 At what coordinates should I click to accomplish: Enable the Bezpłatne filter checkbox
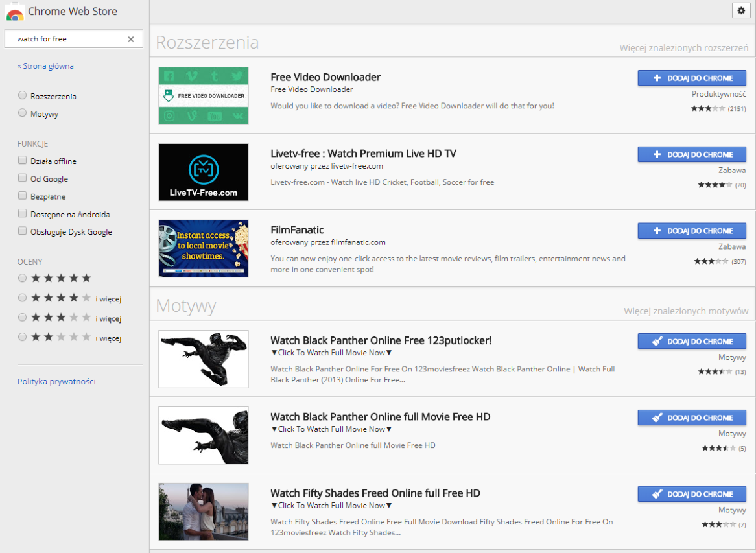[x=22, y=196]
